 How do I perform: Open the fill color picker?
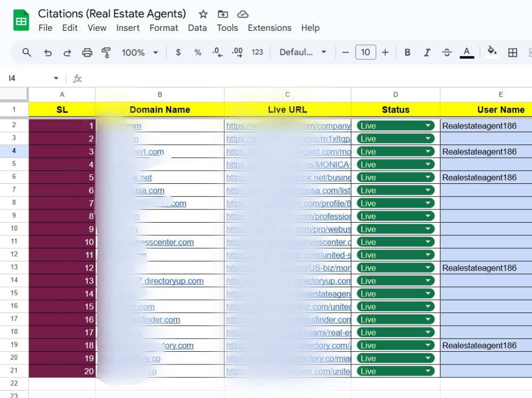492,52
